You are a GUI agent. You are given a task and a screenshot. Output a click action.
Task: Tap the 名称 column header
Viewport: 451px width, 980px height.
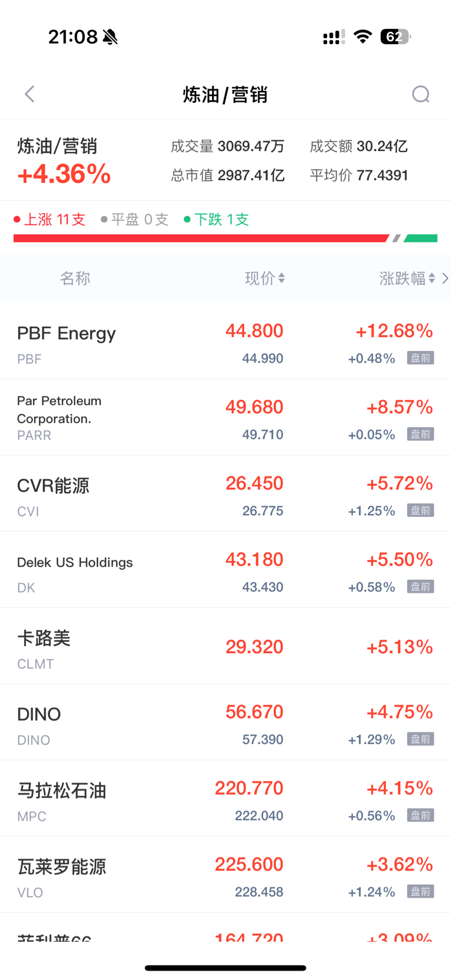tap(75, 278)
